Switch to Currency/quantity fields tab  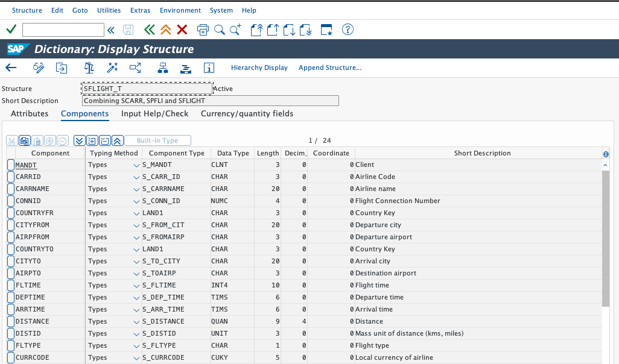tap(247, 113)
